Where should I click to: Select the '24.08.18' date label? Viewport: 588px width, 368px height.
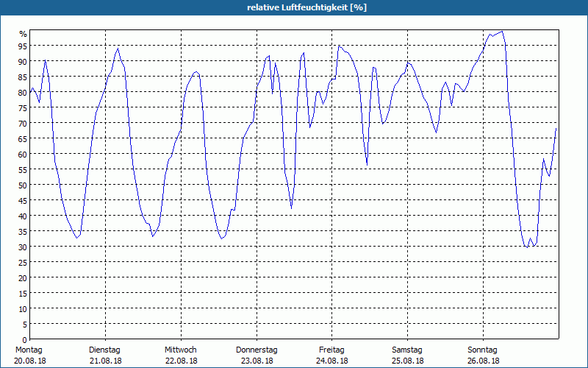pyautogui.click(x=332, y=361)
